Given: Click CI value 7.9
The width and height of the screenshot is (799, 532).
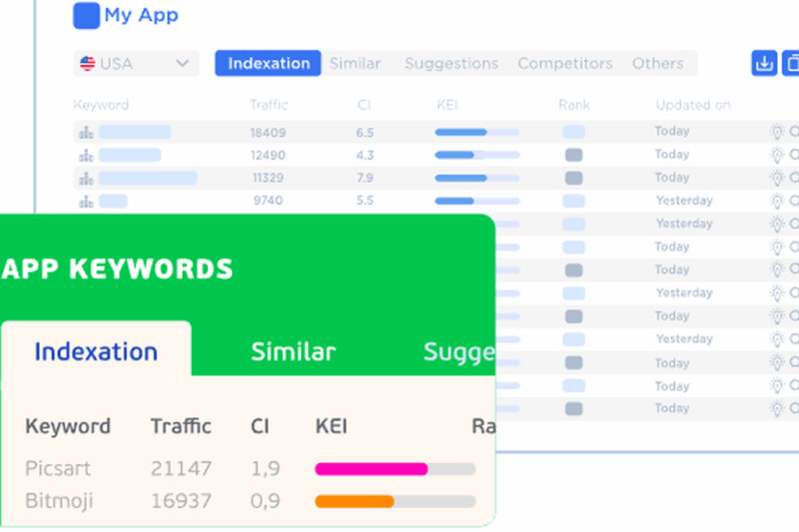Looking at the screenshot, I should coord(365,179).
